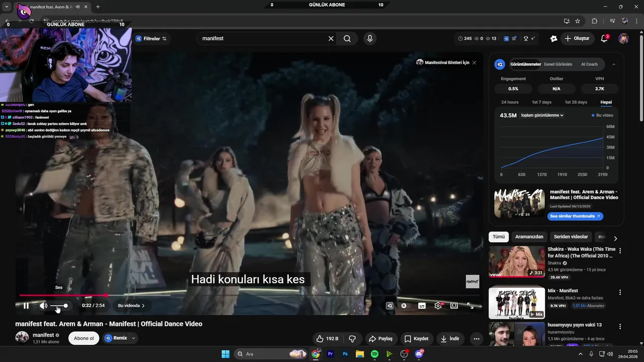
Task: Show more filter chips with right arrow
Action: tap(615, 238)
